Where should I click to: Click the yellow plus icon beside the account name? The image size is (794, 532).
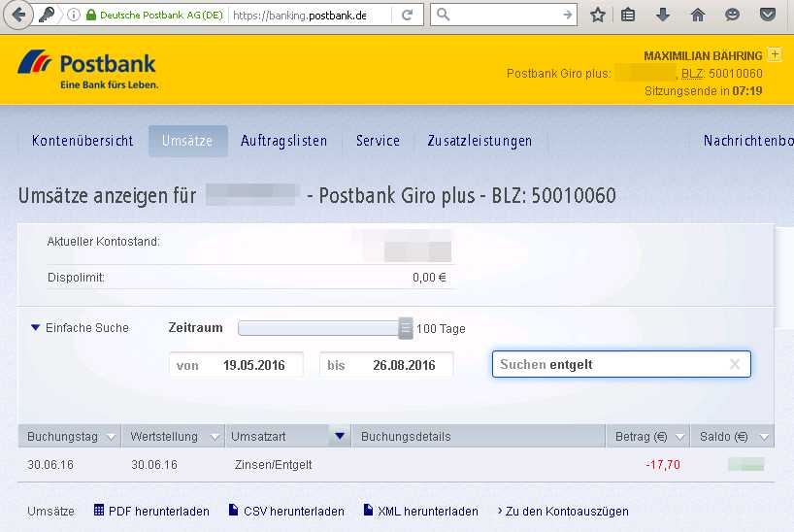(x=774, y=55)
